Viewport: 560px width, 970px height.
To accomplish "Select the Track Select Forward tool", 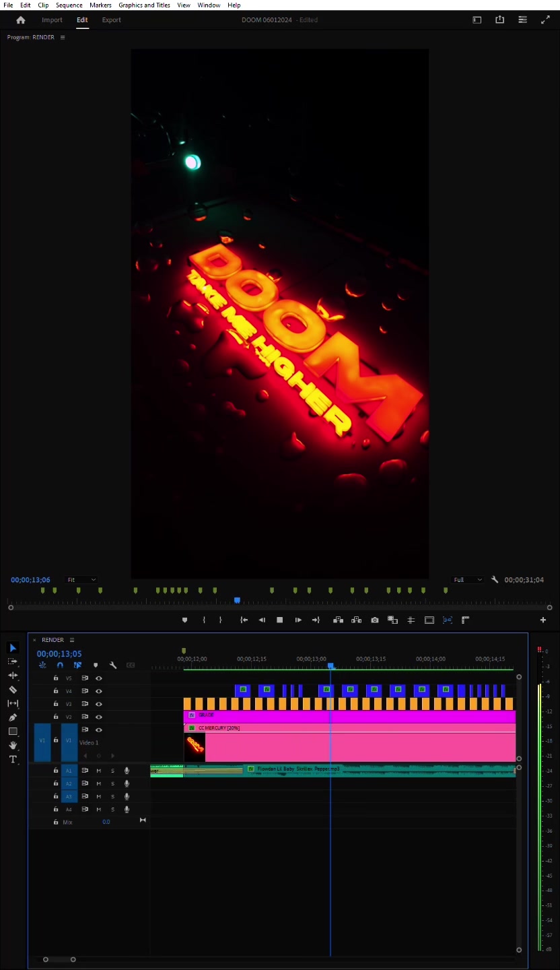I will coord(12,661).
